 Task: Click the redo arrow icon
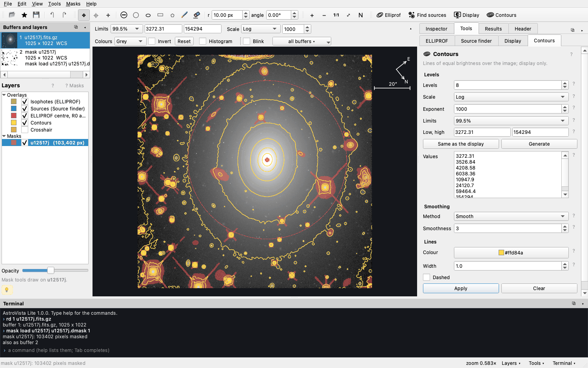(64, 15)
